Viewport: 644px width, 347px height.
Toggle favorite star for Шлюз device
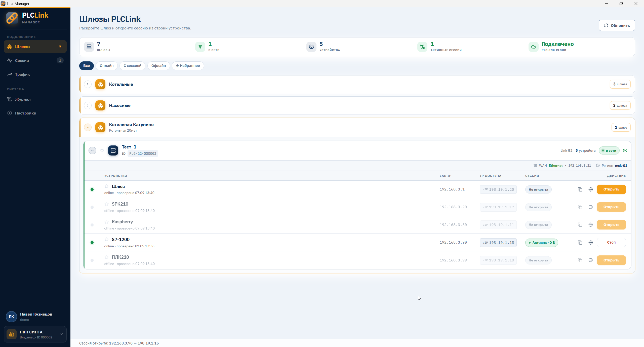click(107, 186)
